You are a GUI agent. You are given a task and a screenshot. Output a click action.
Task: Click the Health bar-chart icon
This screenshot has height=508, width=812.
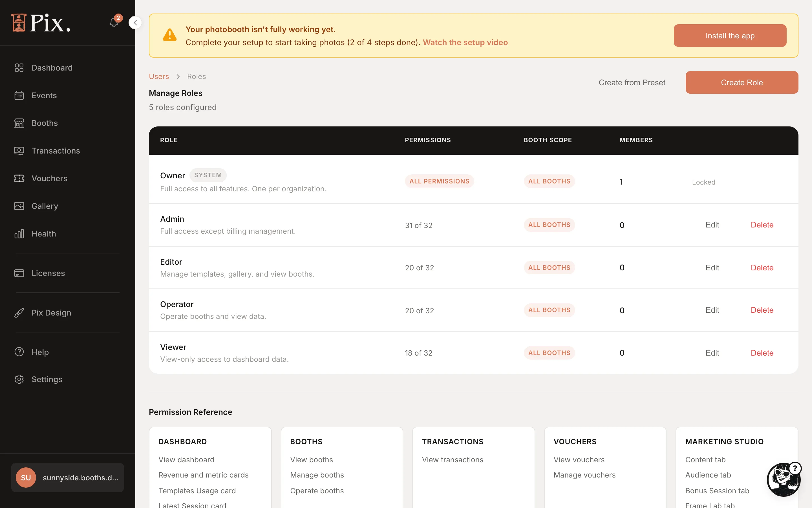(x=19, y=234)
